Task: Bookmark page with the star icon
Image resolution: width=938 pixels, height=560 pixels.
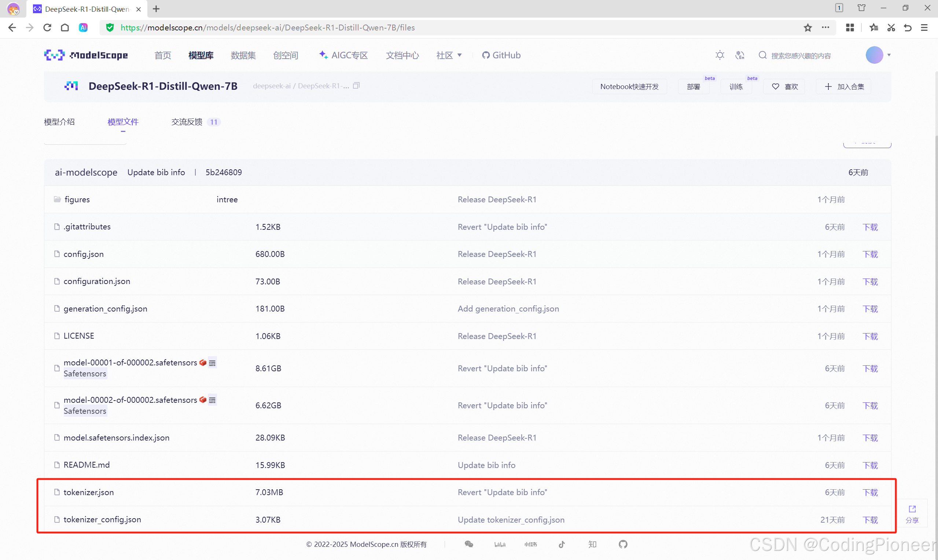Action: pos(808,27)
